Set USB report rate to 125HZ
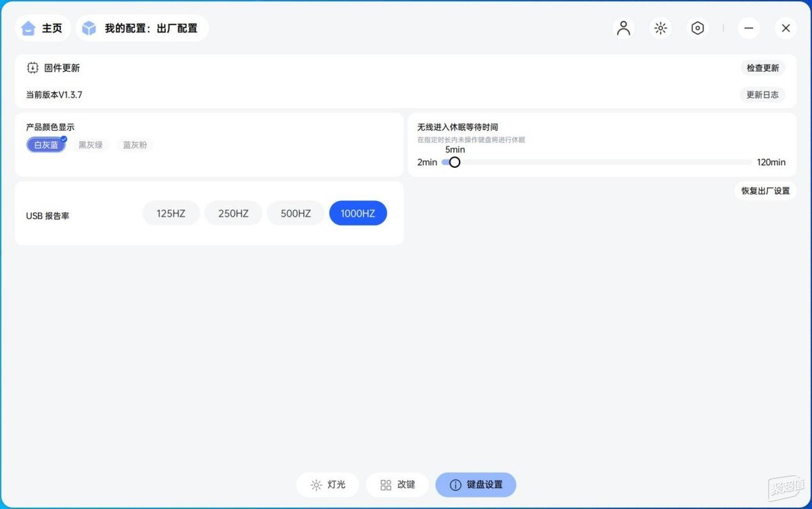The image size is (812, 509). [x=171, y=213]
